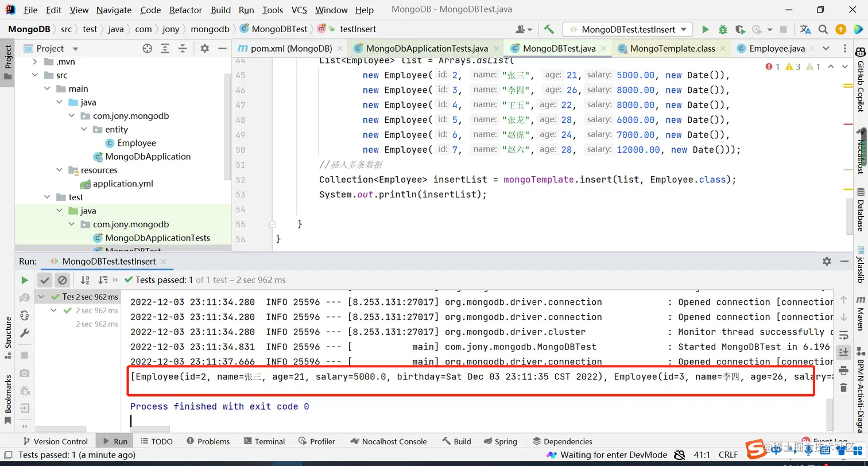Collapse the resources folder
The height and width of the screenshot is (466, 868).
click(x=59, y=170)
